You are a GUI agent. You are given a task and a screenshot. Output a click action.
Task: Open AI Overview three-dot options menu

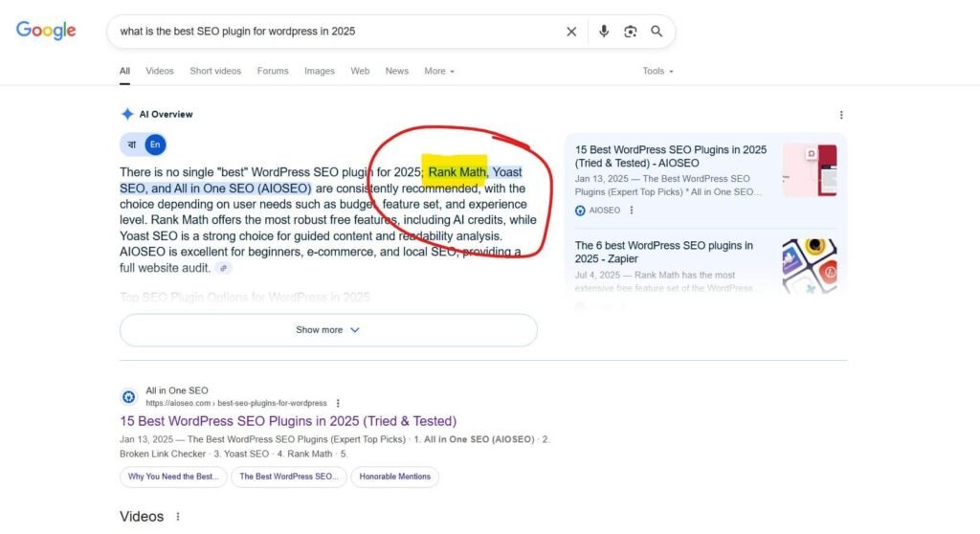point(841,115)
